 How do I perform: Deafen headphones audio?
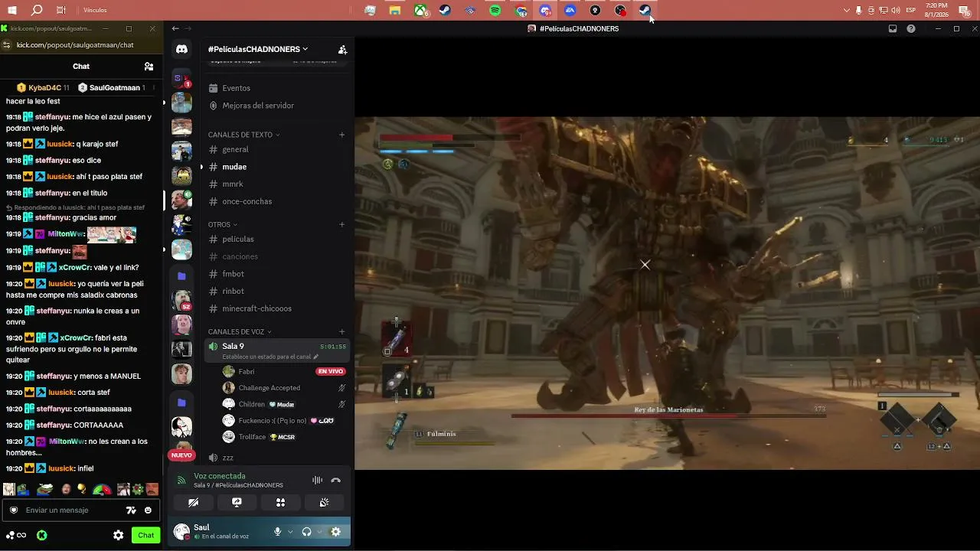click(x=306, y=532)
